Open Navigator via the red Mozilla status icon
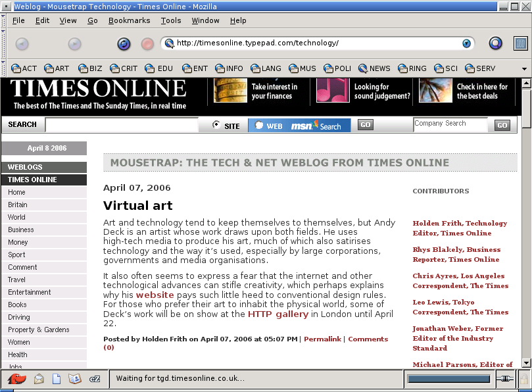 coord(17,378)
